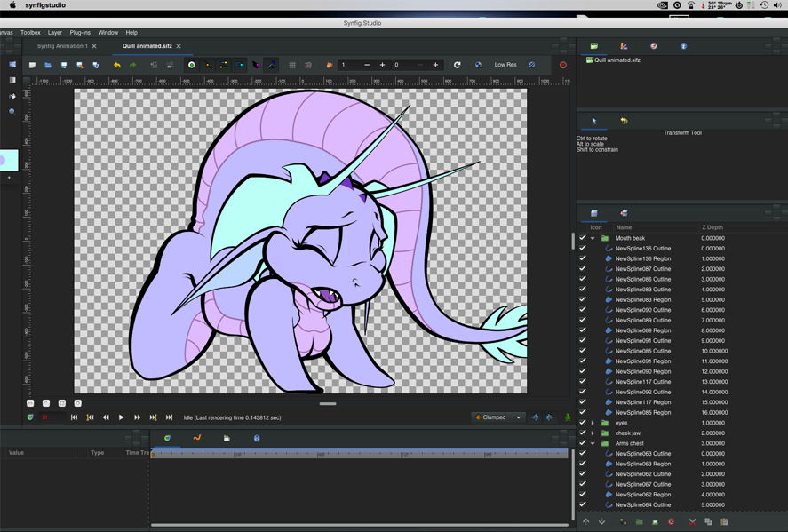Click the Redo arrow in the toolbar
The height and width of the screenshot is (532, 788).
click(132, 65)
